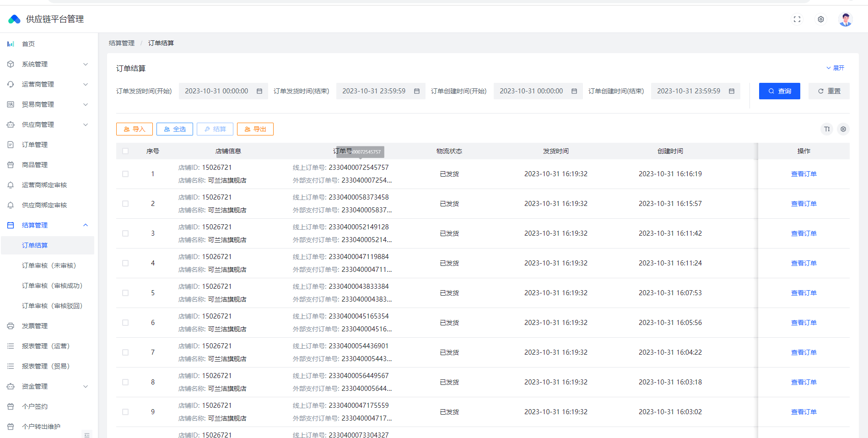
Task: Open calendar icon in 订单发货时间(开始) field
Action: pos(259,91)
